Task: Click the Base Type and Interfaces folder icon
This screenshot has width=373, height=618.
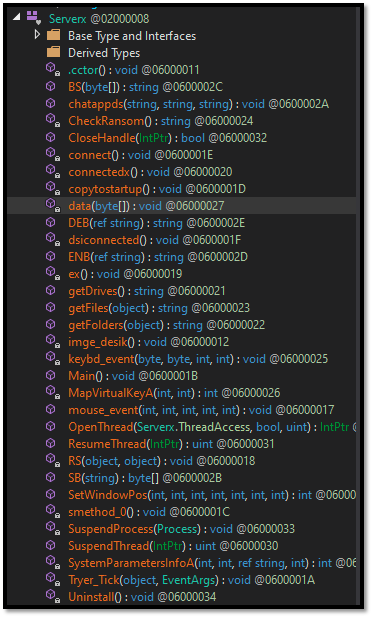Action: pos(53,35)
